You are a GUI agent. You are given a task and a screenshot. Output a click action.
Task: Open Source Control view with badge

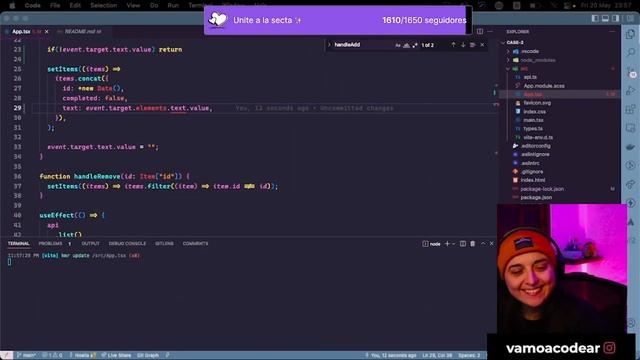(631, 72)
